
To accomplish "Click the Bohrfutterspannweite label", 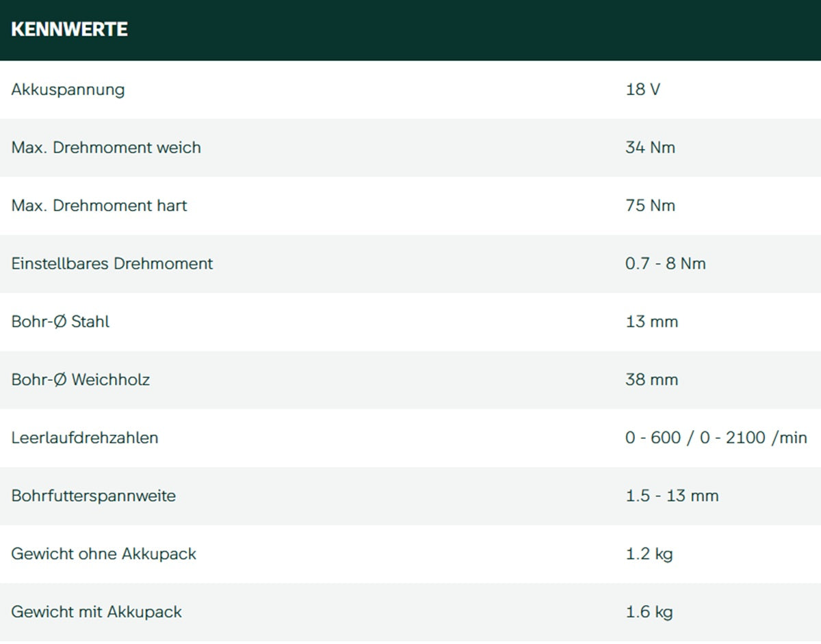I will click(93, 496).
